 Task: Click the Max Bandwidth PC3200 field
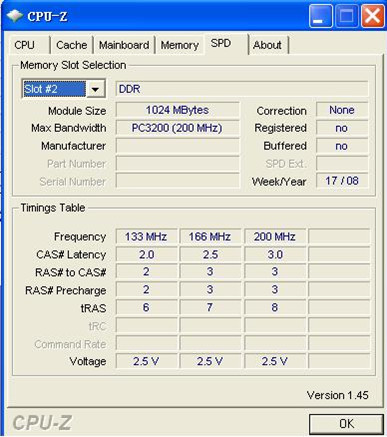(177, 128)
